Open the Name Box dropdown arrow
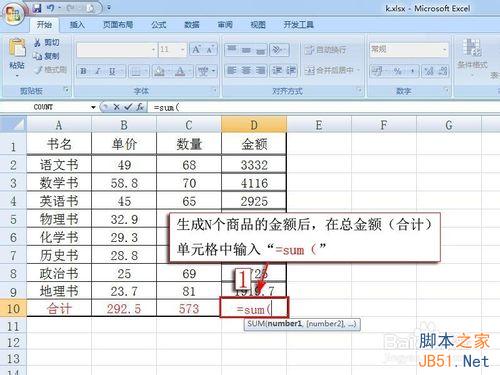The height and width of the screenshot is (375, 500). coord(93,107)
